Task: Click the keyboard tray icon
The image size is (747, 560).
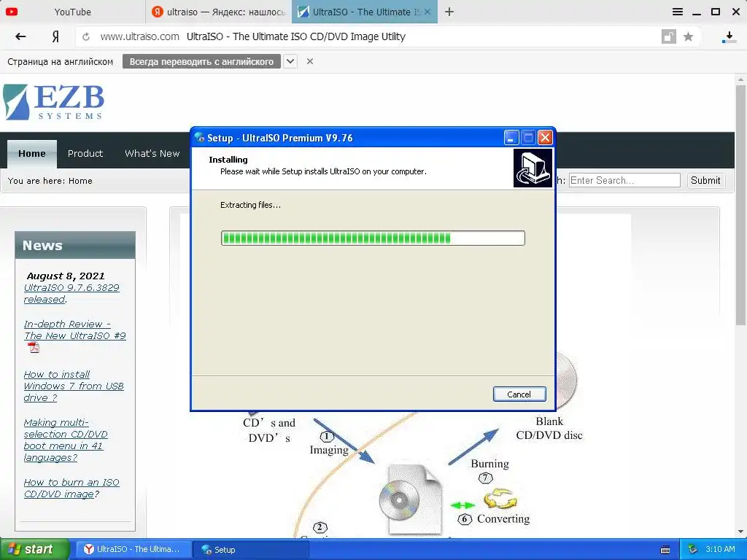Action: coord(665,550)
